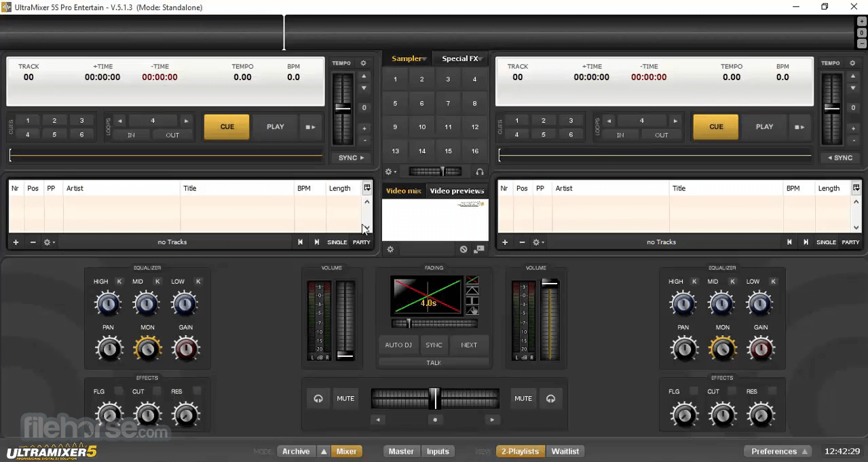Toggle left MID kill K button
868x462 pixels.
pyautogui.click(x=157, y=282)
